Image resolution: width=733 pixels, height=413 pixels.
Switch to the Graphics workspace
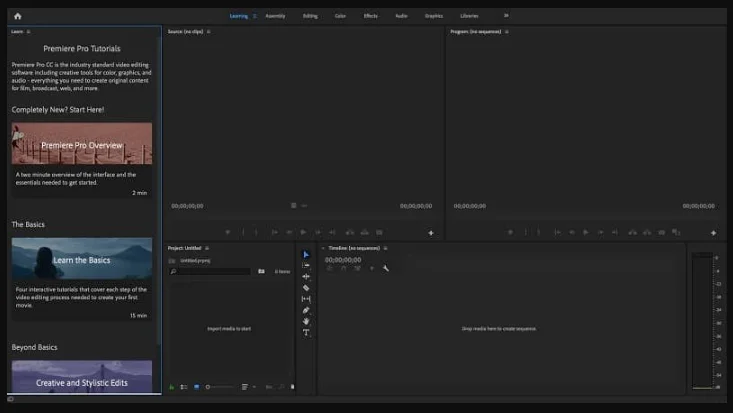pos(434,16)
